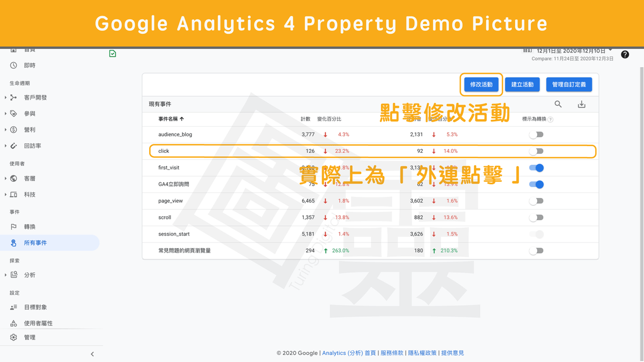Click the 事件名稱 column header
The width and height of the screenshot is (644, 362).
[x=167, y=119]
